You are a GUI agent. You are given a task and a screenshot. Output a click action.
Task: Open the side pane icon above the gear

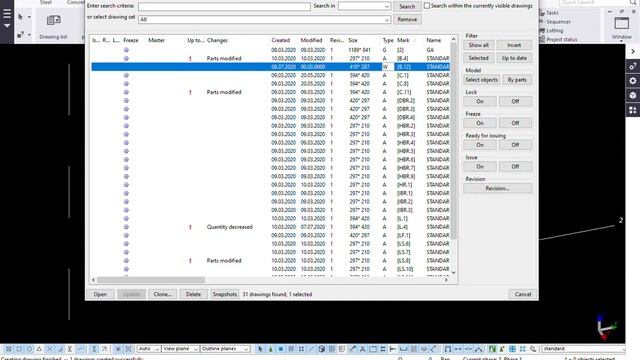[x=633, y=66]
